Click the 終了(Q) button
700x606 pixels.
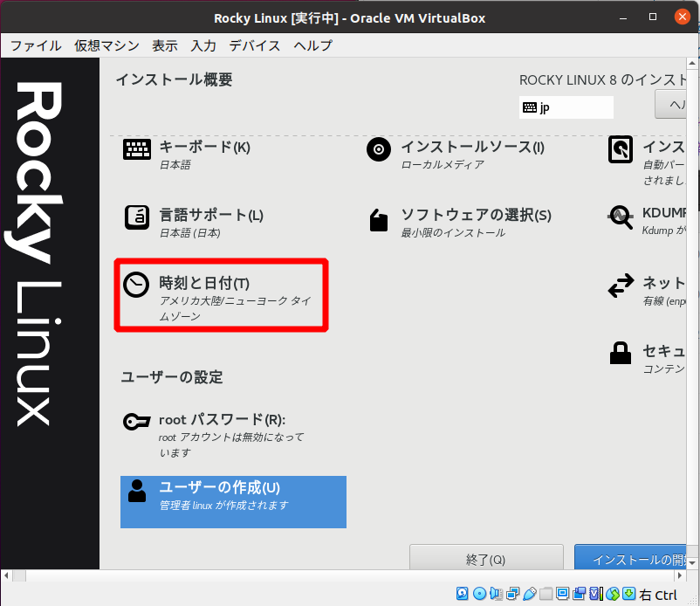pos(486,557)
